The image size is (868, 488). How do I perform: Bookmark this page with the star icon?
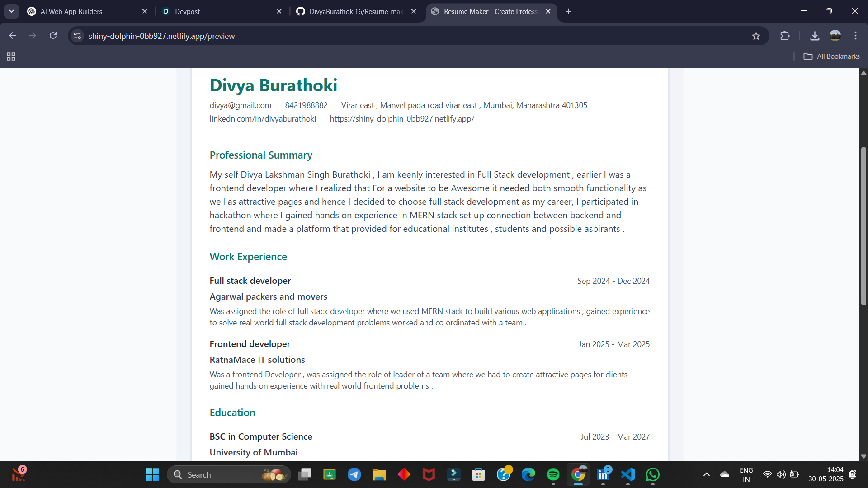pos(756,36)
